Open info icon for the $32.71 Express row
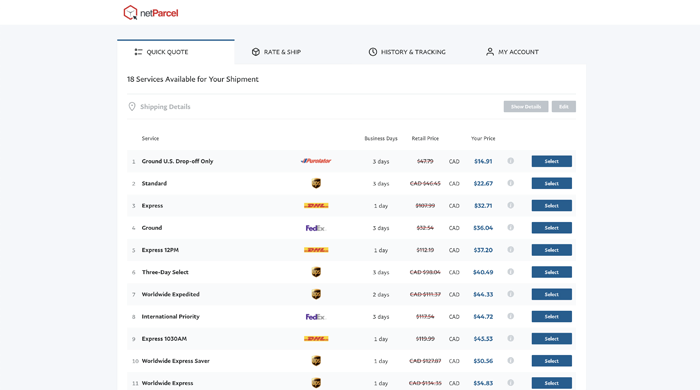This screenshot has height=390, width=700. pyautogui.click(x=511, y=205)
